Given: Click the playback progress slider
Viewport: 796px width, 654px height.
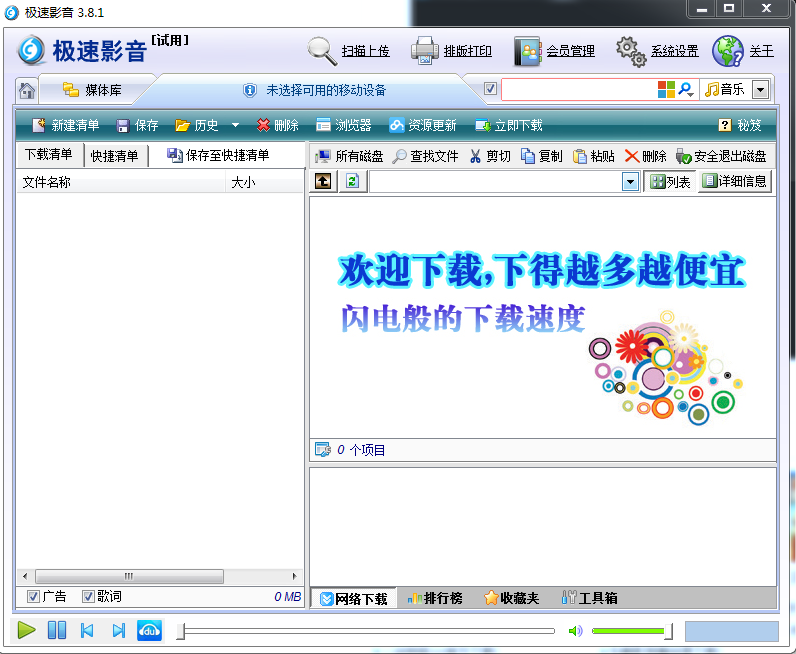Looking at the screenshot, I should pos(366,631).
